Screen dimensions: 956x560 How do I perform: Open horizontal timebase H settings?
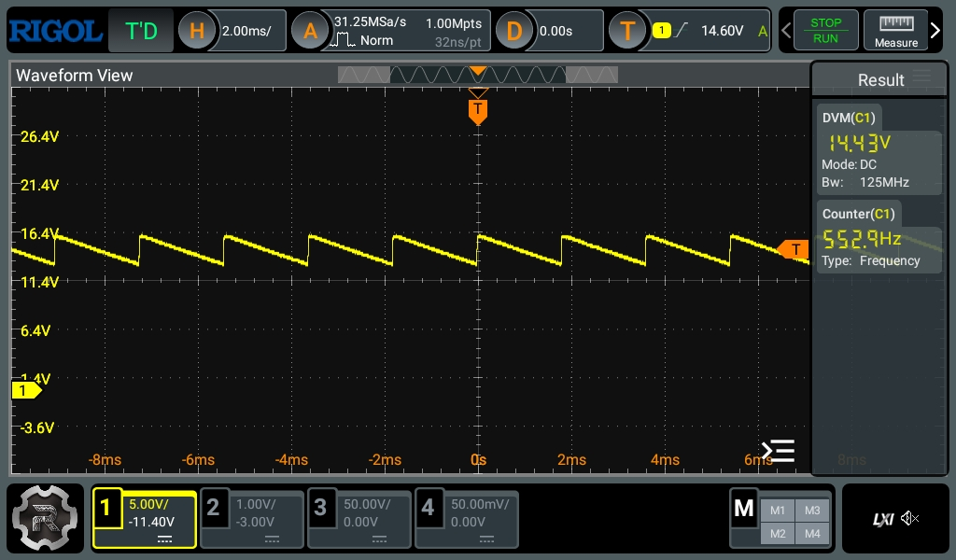196,31
